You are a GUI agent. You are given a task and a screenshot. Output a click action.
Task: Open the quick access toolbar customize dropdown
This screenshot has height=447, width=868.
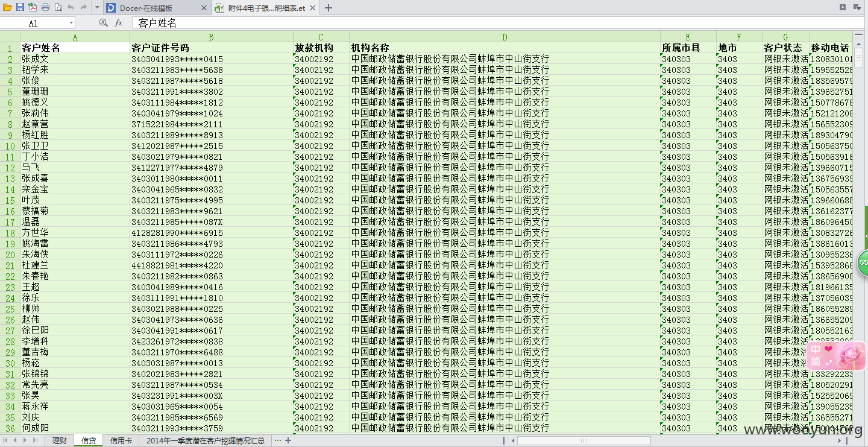[x=98, y=8]
